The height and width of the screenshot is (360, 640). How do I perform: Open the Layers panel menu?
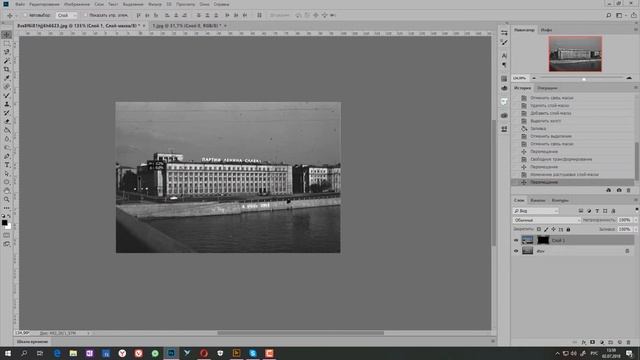pos(636,200)
